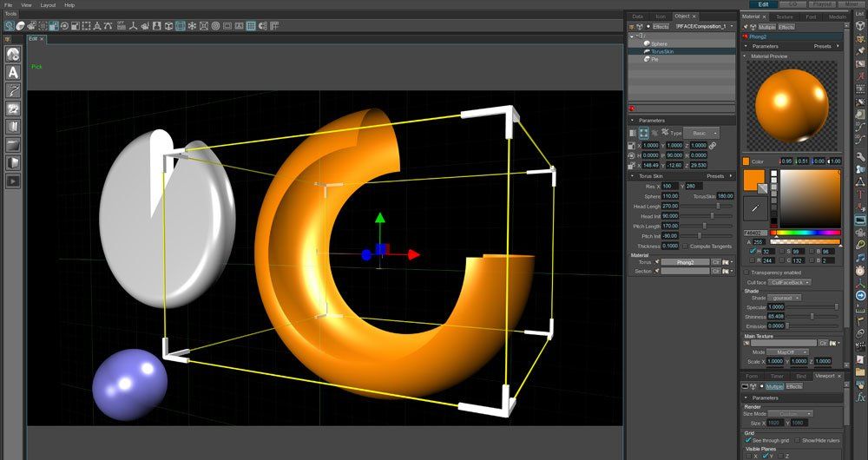
Task: Uncheck See through grid option
Action: pos(747,440)
